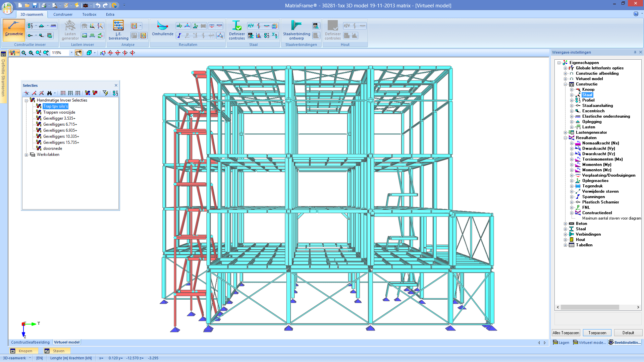Click the binoculars search icon in Selecties

49,93
